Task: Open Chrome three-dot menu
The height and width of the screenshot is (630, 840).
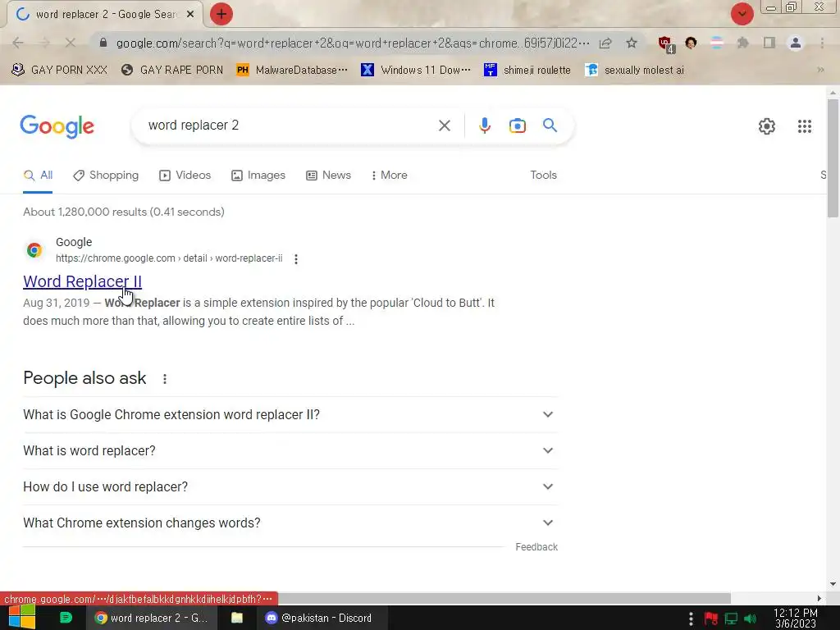Action: tap(822, 43)
